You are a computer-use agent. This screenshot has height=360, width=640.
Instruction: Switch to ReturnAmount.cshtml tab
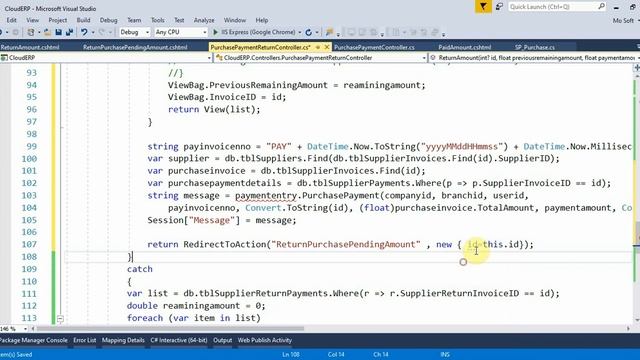[x=30, y=47]
